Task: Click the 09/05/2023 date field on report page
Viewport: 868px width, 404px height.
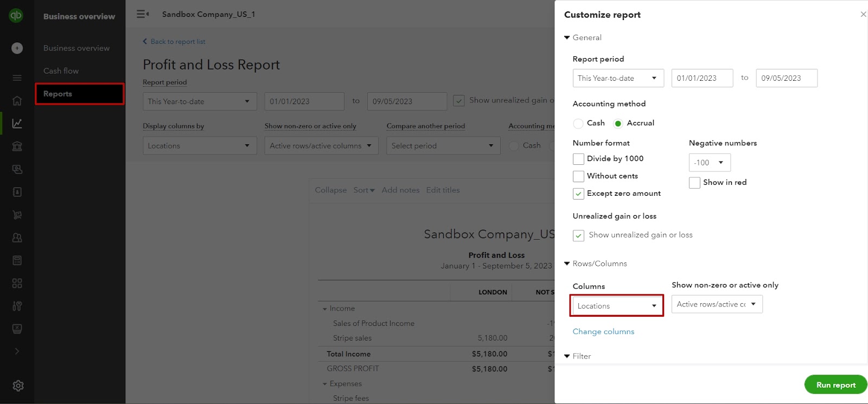Action: 407,101
